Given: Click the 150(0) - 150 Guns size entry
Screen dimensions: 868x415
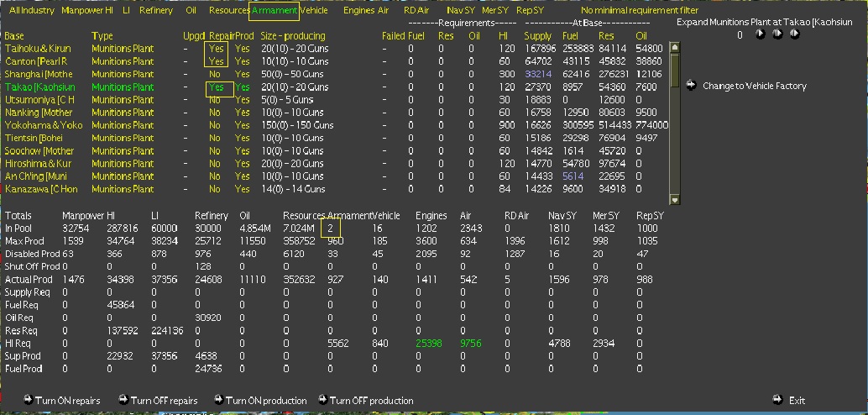Looking at the screenshot, I should [x=297, y=125].
